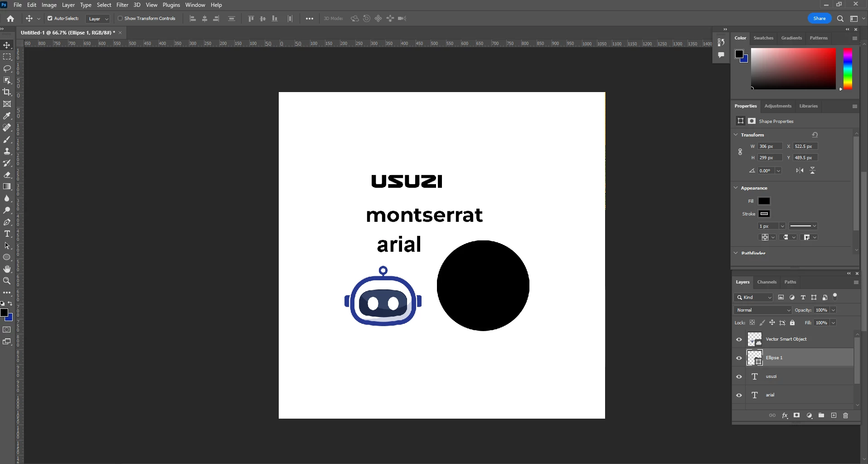This screenshot has height=464, width=868.
Task: Create a new layer with plus icon
Action: tap(834, 415)
